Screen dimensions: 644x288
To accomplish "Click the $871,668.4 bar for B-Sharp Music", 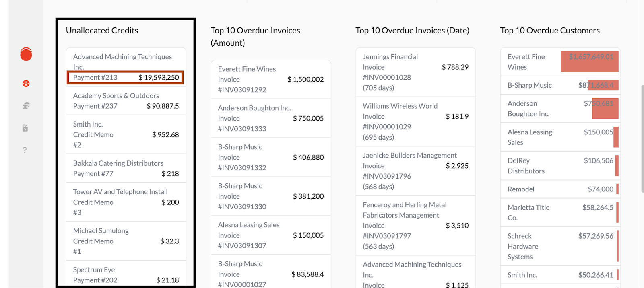I will pos(603,85).
